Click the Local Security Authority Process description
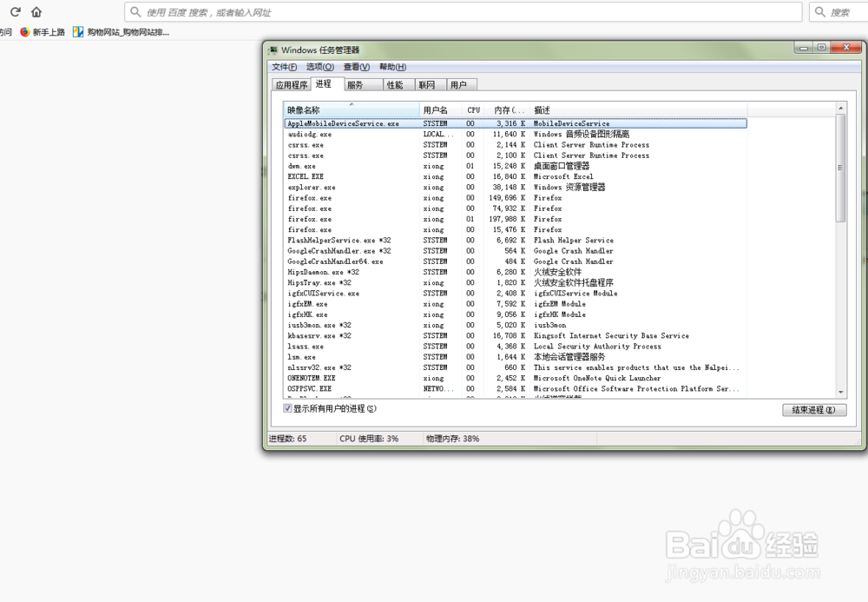 597,346
